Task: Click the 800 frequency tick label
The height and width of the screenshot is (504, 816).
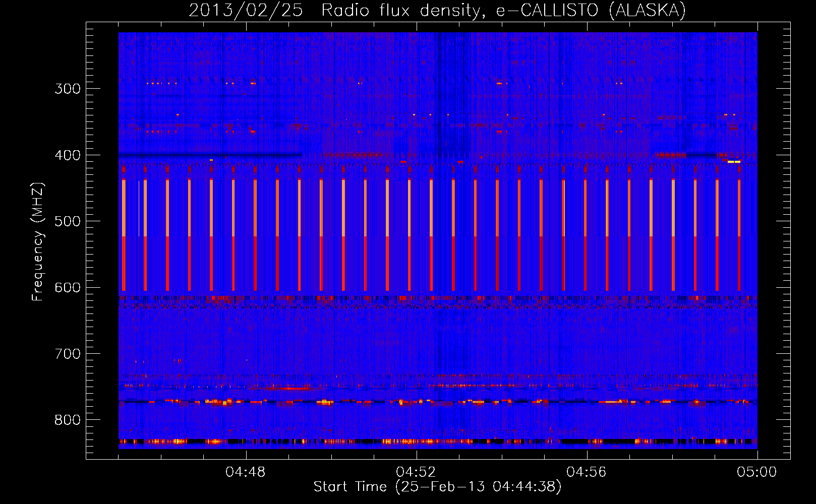Action: click(68, 420)
